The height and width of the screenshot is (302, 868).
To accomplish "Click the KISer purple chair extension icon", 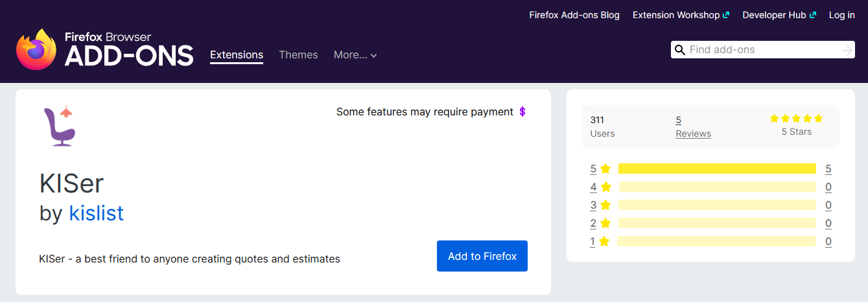I will click(x=59, y=126).
